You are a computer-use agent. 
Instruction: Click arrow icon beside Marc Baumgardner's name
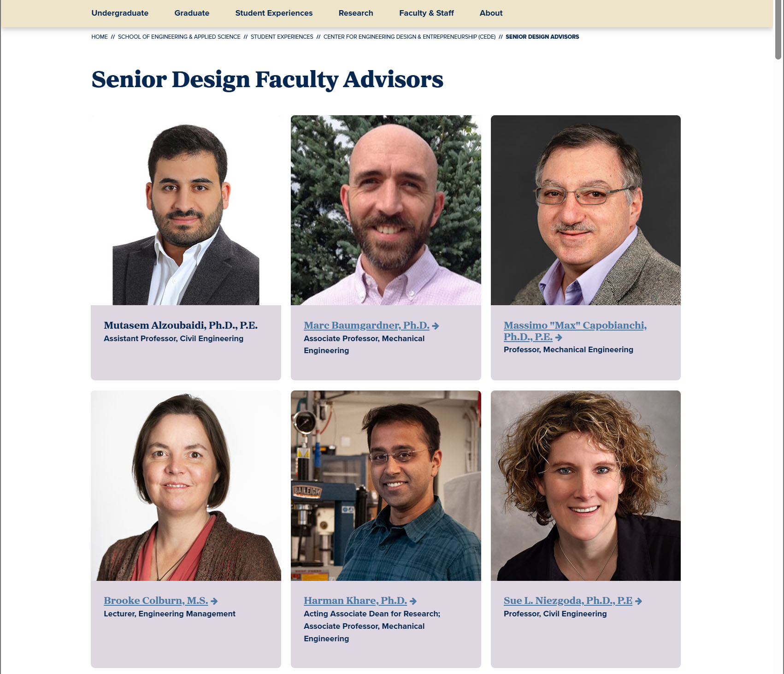(x=436, y=326)
